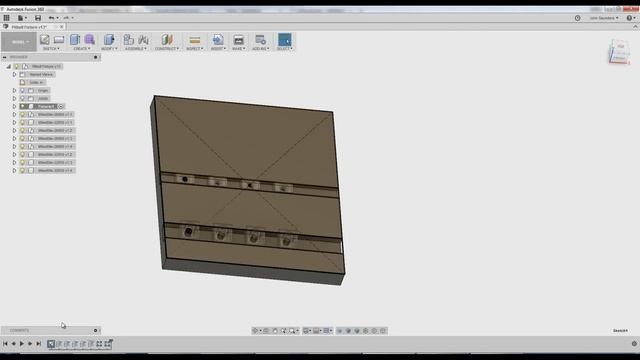Toggle Joints folder lightbulb visibility
The width and height of the screenshot is (640, 360).
pos(22,98)
